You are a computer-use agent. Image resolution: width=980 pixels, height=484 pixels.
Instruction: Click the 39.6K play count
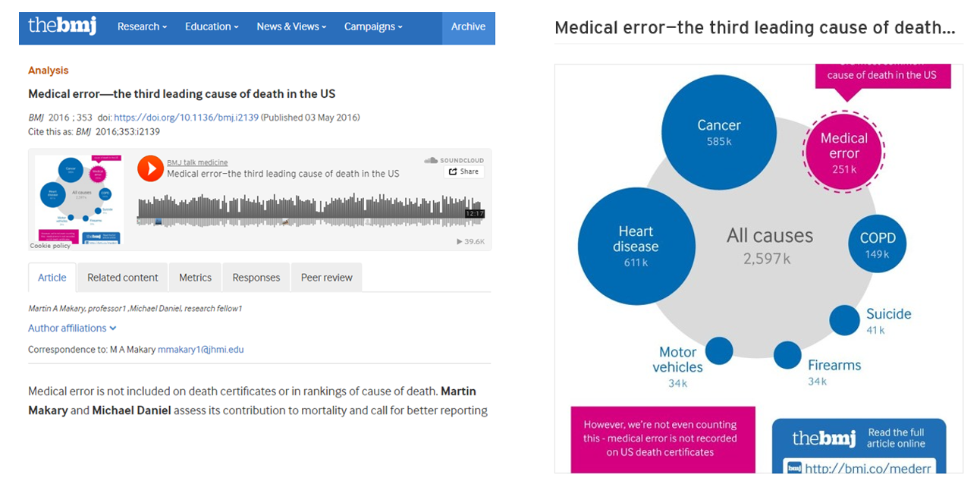470,242
